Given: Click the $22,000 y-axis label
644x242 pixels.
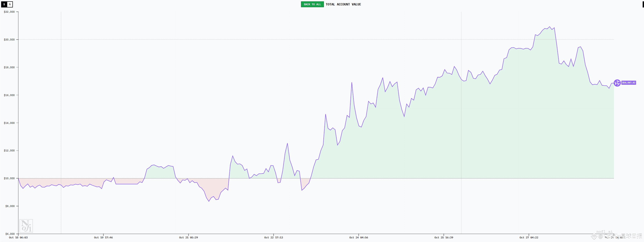Looking at the screenshot, I should (x=9, y=12).
